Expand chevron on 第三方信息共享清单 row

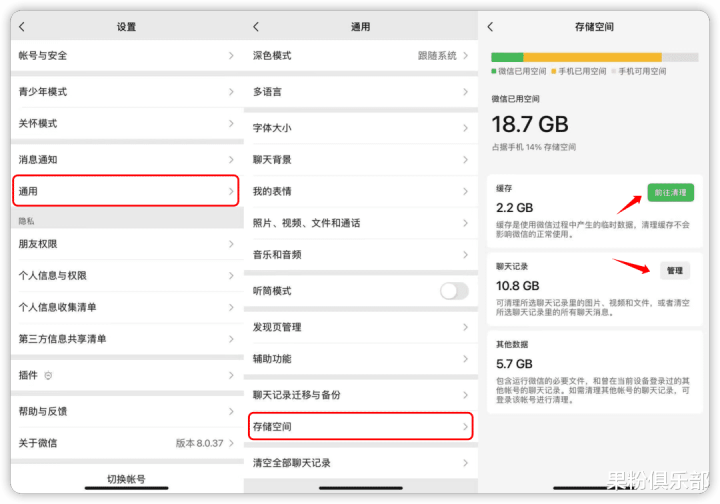click(231, 339)
